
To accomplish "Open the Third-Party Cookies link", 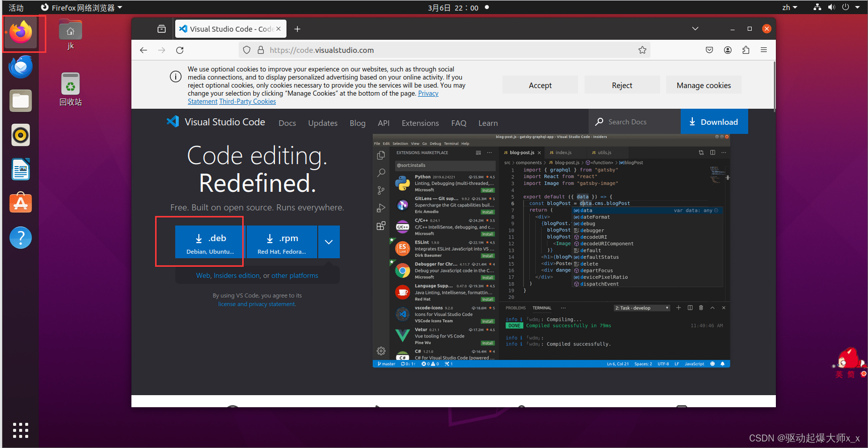I will pyautogui.click(x=248, y=101).
